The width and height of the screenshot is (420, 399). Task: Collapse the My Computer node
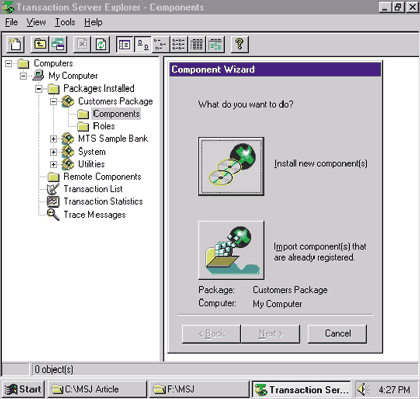(23, 76)
